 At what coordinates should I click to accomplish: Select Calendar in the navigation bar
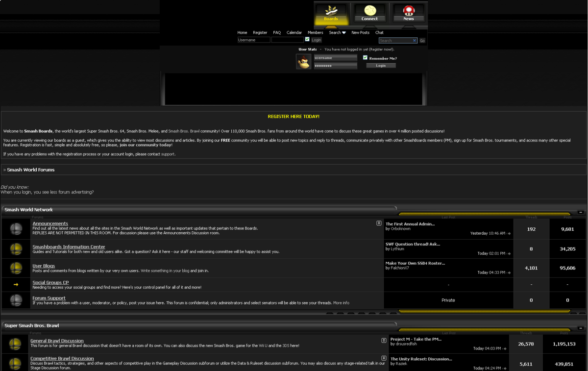(294, 32)
